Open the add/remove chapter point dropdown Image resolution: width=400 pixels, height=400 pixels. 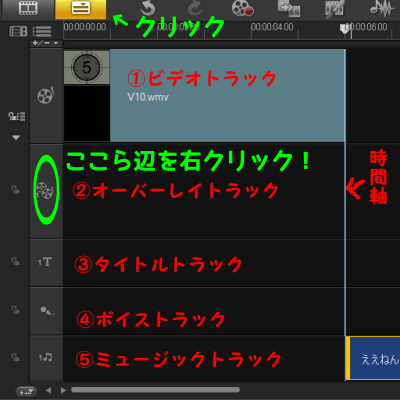click(46, 43)
